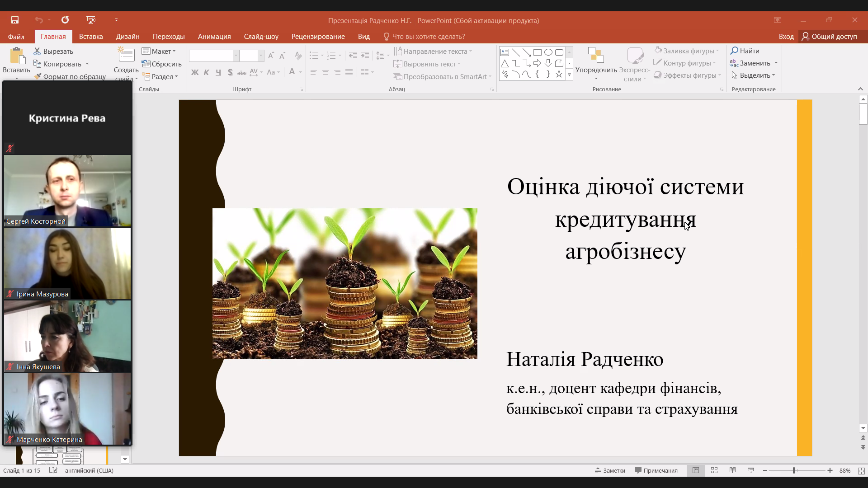The height and width of the screenshot is (488, 868).
Task: Open the Design (Дизайн) ribbon tab
Action: pos(127,37)
